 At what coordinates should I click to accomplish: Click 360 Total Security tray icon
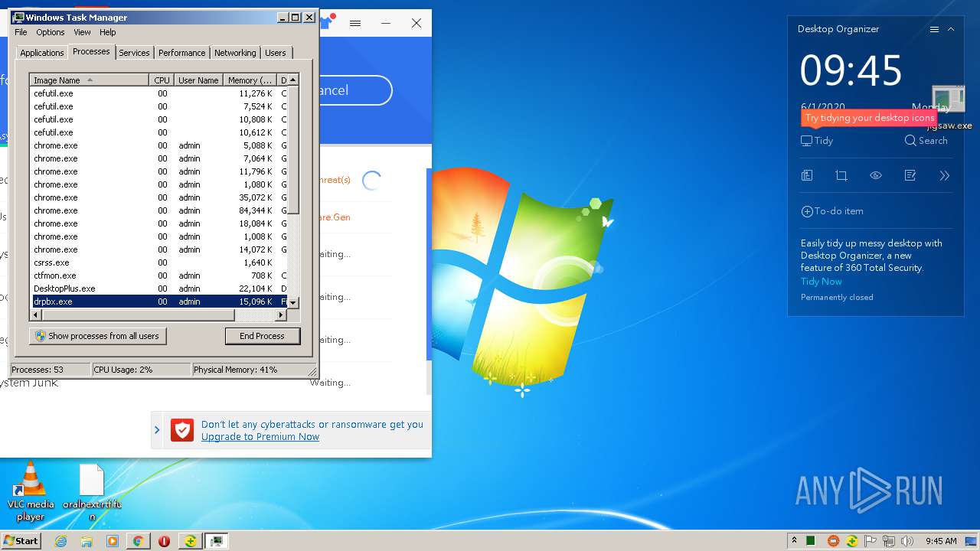coord(851,541)
